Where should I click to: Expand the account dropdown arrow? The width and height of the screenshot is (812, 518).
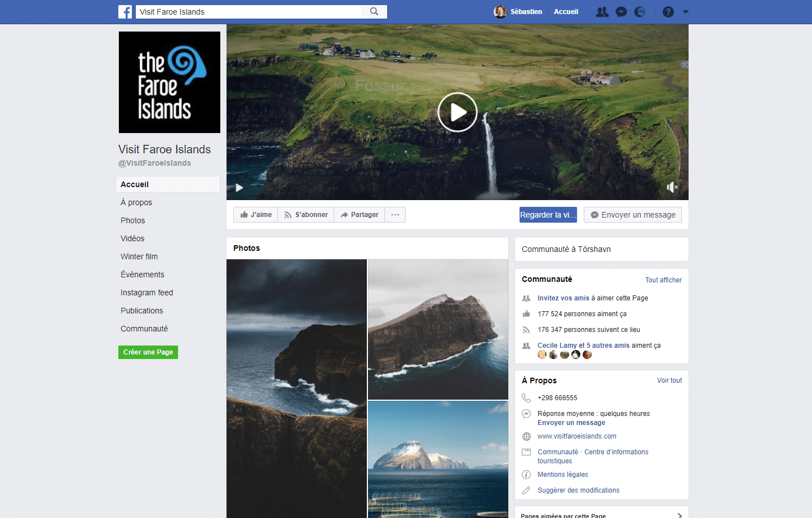686,12
